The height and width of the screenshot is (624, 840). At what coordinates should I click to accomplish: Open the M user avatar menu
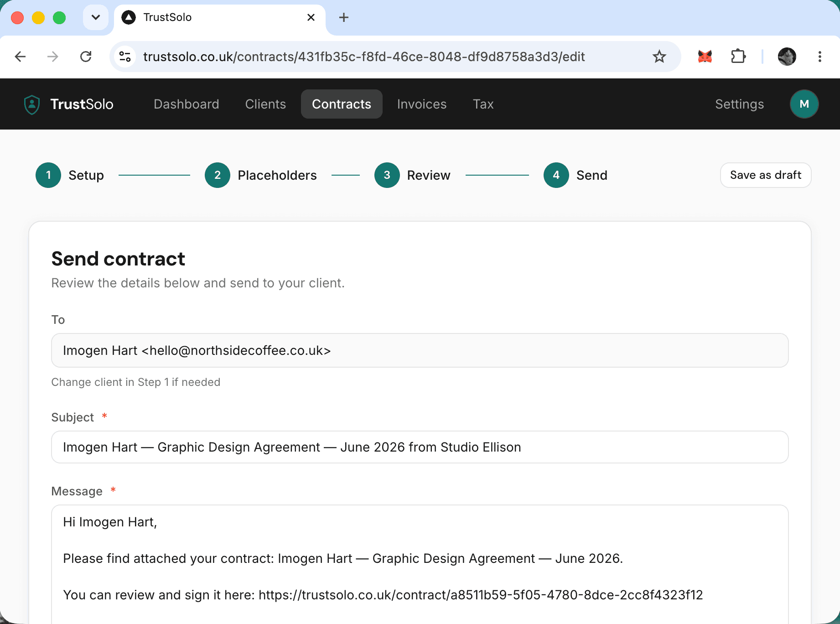(804, 104)
